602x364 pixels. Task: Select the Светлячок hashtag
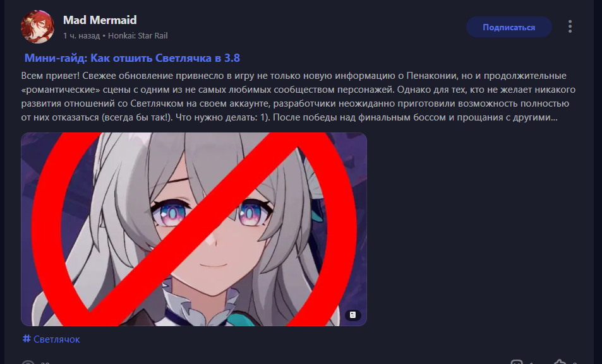tap(51, 339)
